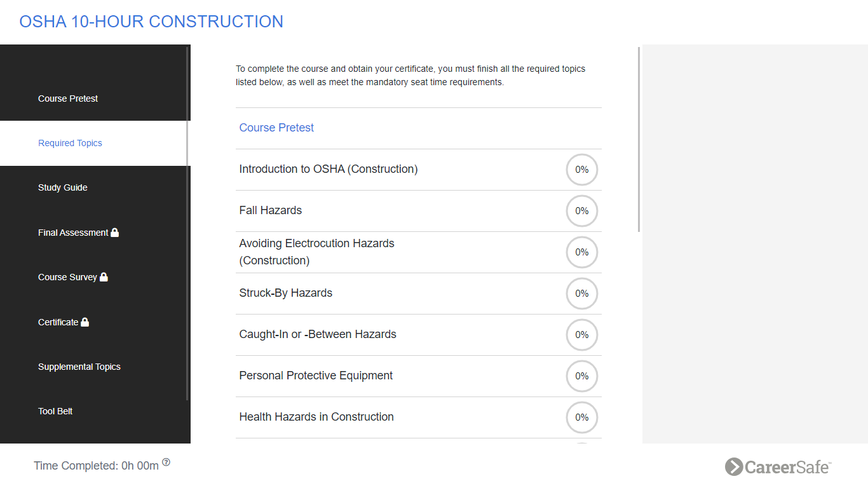The height and width of the screenshot is (488, 868).
Task: Select the Fall Hazards topic
Action: click(x=270, y=210)
